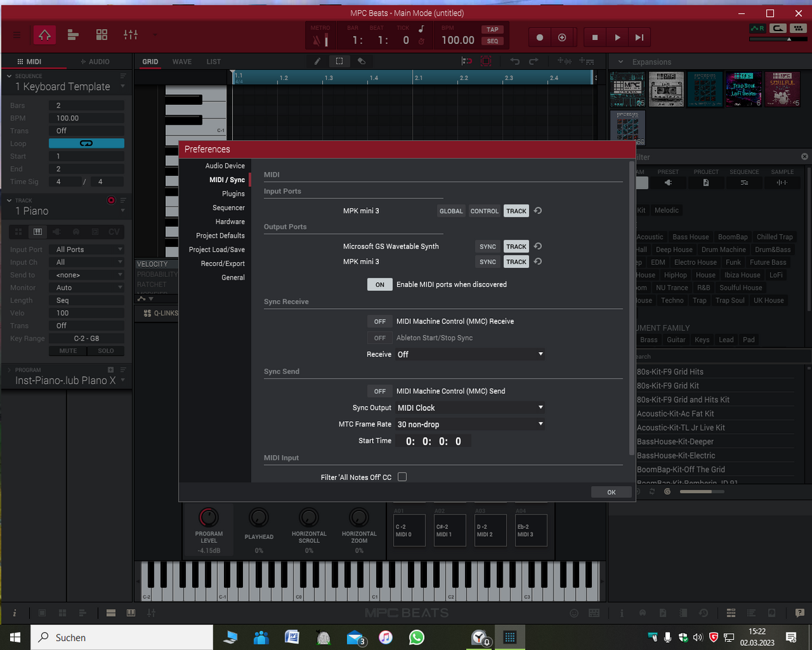
Task: Click the Record transport button
Action: [540, 38]
